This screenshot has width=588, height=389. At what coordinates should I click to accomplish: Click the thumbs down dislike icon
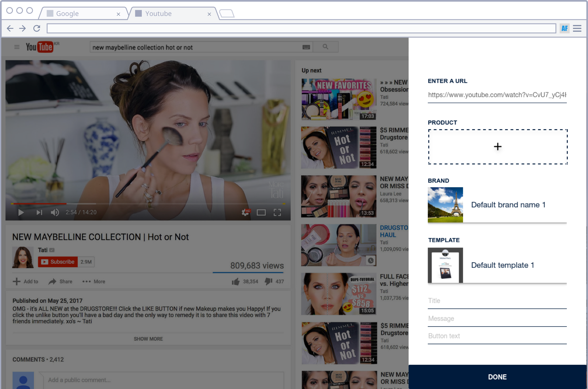[268, 281]
